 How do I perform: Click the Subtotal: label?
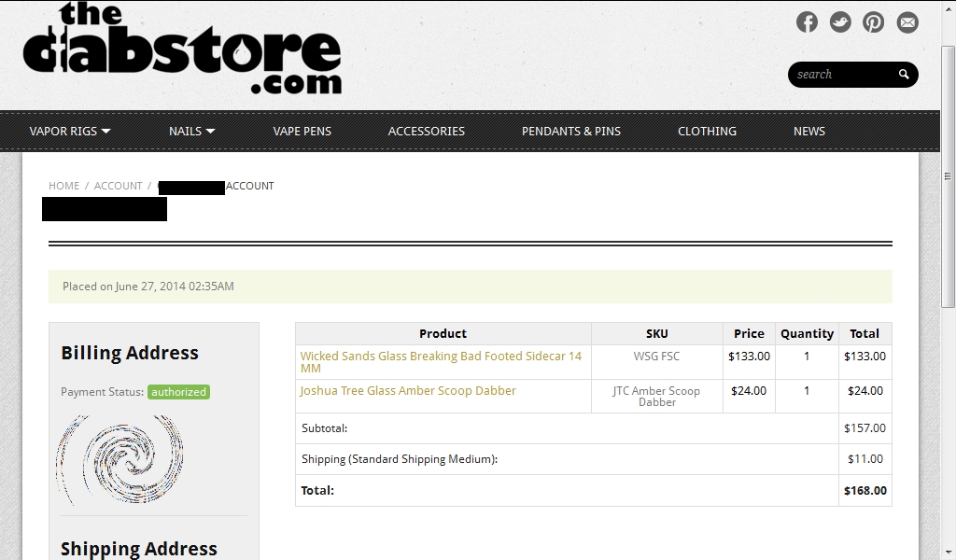tap(324, 428)
